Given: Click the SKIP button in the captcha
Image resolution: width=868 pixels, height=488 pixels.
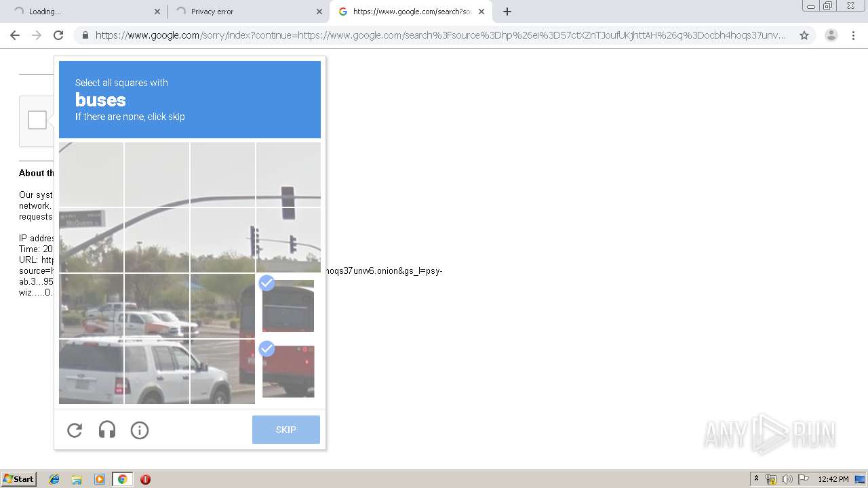Looking at the screenshot, I should coord(286,430).
